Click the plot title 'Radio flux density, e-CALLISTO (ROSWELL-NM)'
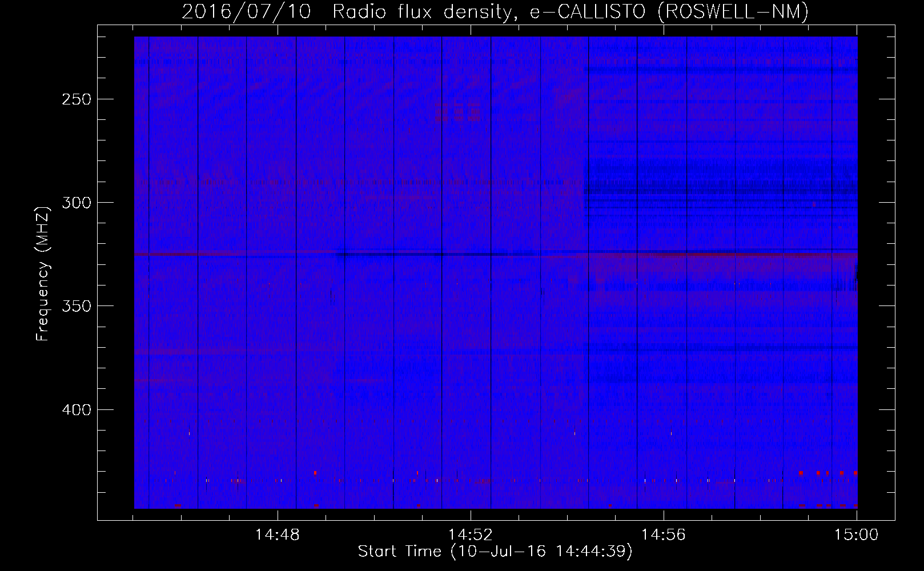This screenshot has width=924, height=571. [571, 11]
